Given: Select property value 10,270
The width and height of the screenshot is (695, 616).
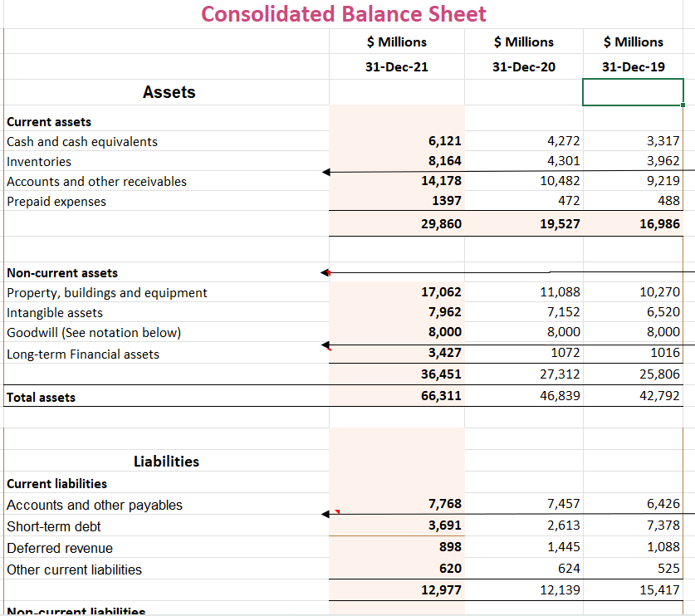Looking at the screenshot, I should [659, 292].
